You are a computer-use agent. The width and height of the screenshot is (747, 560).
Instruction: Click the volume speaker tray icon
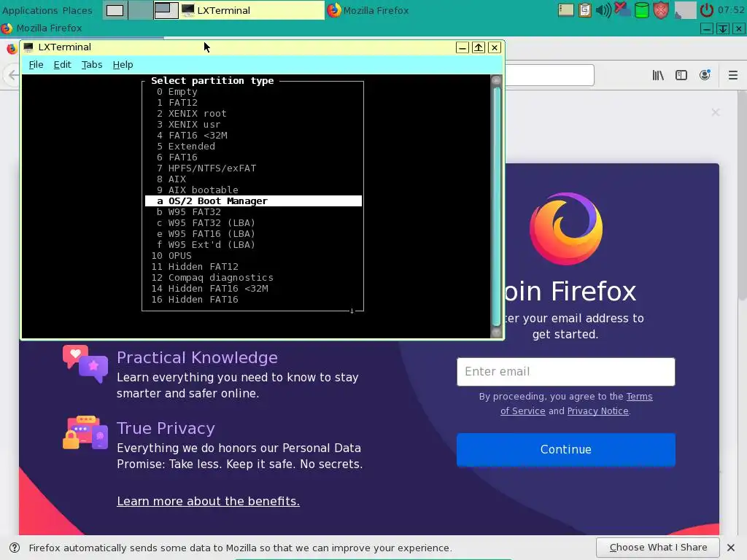click(x=603, y=10)
